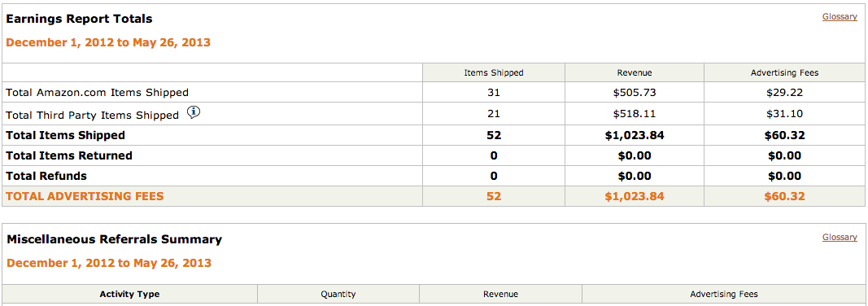The image size is (868, 306).
Task: Click the Revenue header in the referrals table
Action: (x=500, y=295)
